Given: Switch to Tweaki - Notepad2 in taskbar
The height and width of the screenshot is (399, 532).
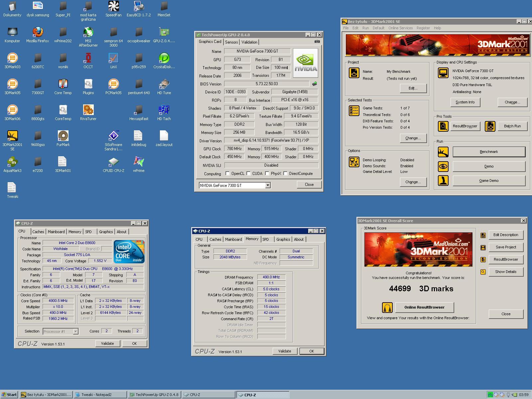Looking at the screenshot, I should coord(100,395).
